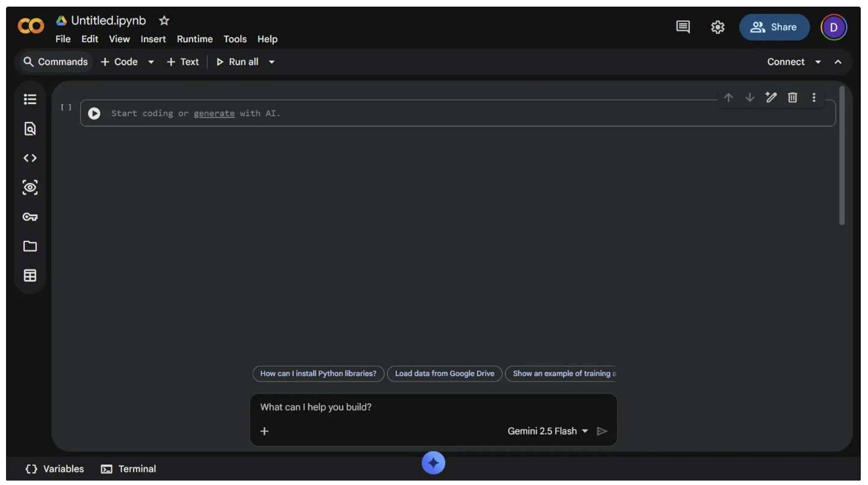The width and height of the screenshot is (868, 485).
Task: Expand the Run all dropdown arrow
Action: [271, 62]
